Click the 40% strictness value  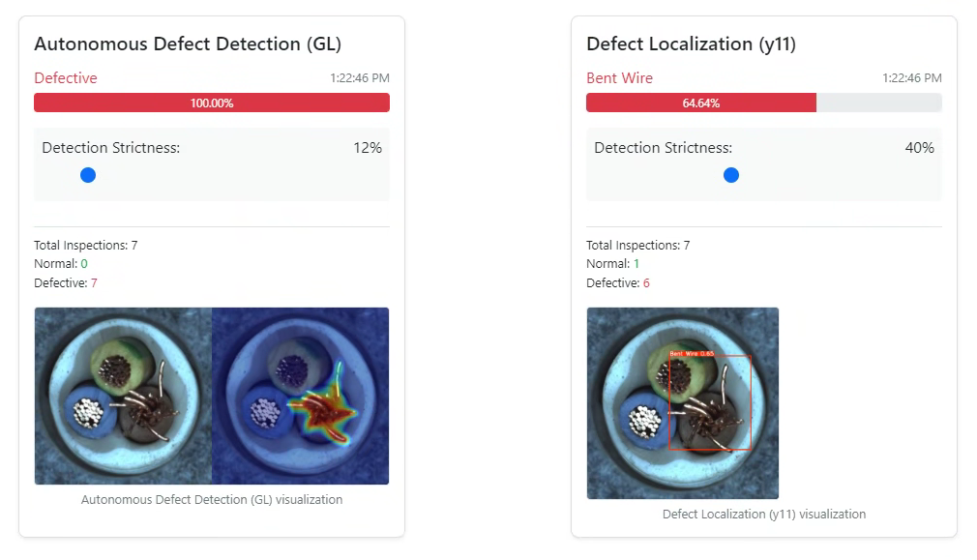click(x=920, y=148)
